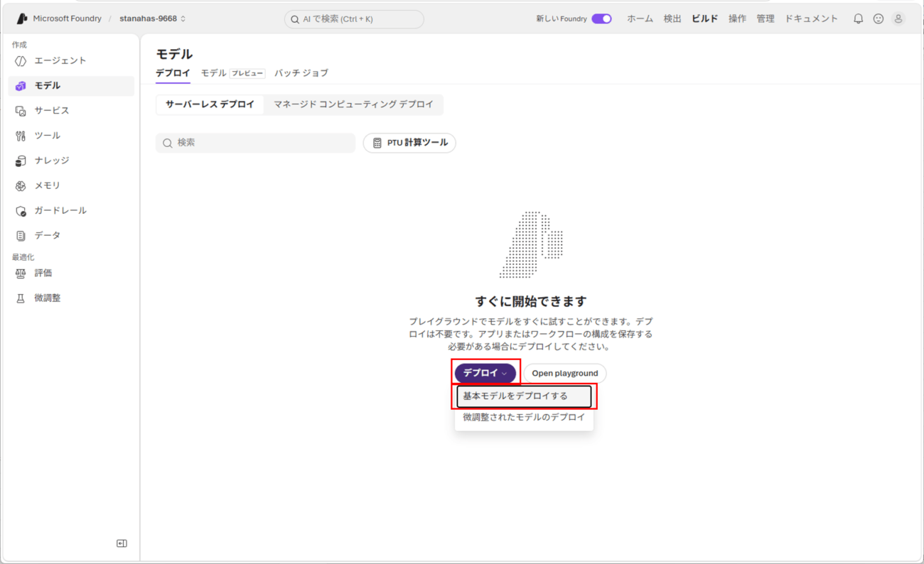Toggle the 新しい Foundry switch
Image resolution: width=924 pixels, height=564 pixels.
click(x=601, y=19)
